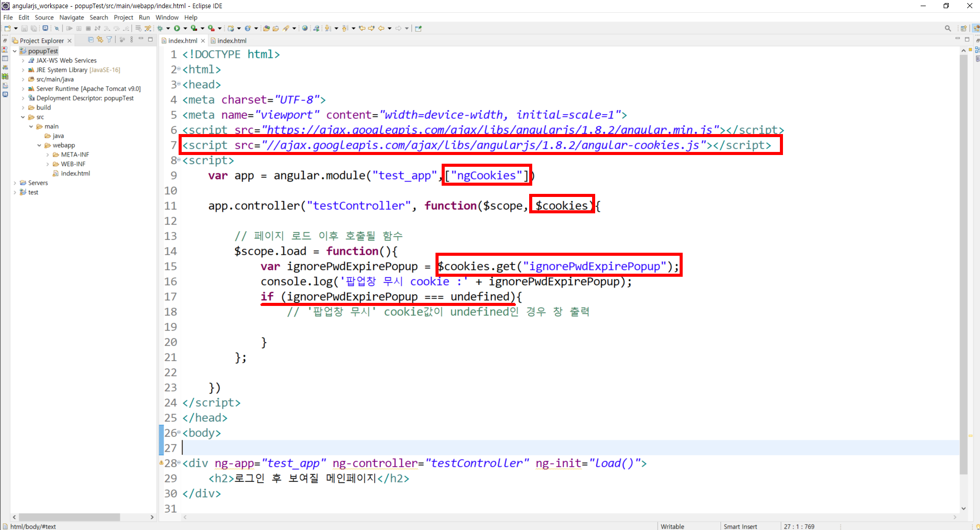Viewport: 980px width, 530px height.
Task: Collapse the webapp folder
Action: point(39,145)
